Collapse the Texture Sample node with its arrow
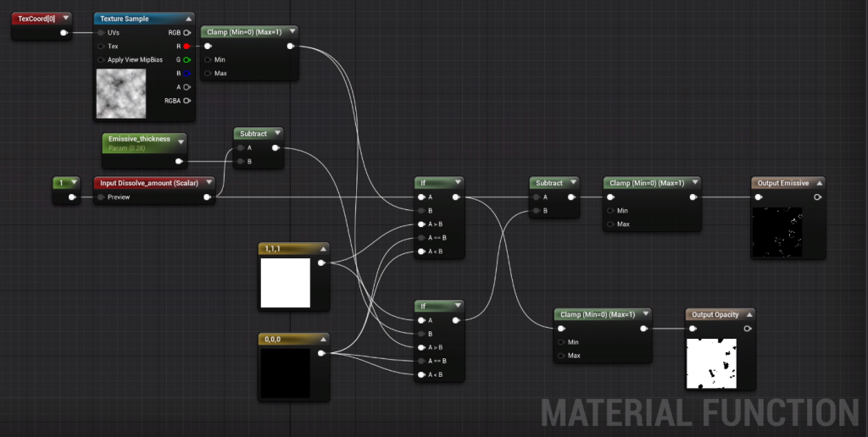This screenshot has width=868, height=437. pos(186,19)
